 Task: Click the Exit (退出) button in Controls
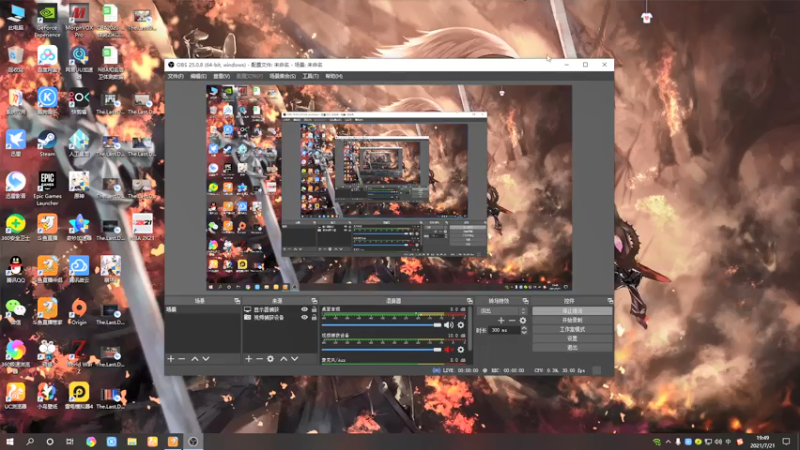pyautogui.click(x=572, y=347)
